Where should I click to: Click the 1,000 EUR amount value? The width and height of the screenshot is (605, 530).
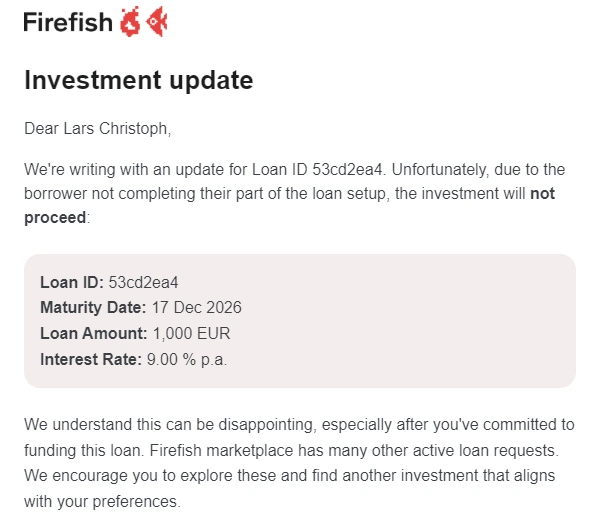pyautogui.click(x=191, y=334)
